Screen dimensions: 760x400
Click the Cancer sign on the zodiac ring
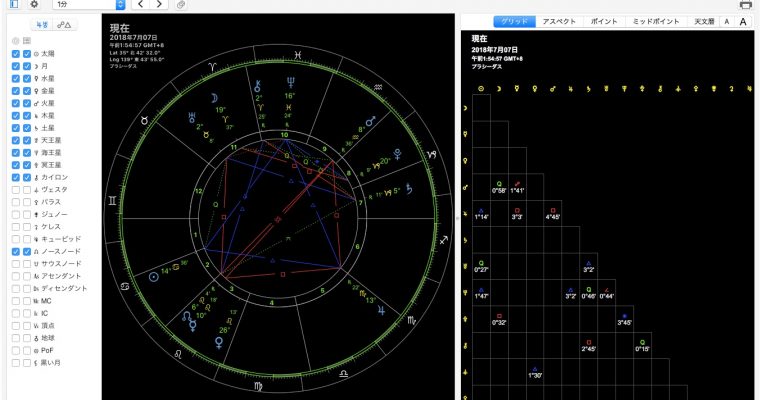click(x=125, y=286)
